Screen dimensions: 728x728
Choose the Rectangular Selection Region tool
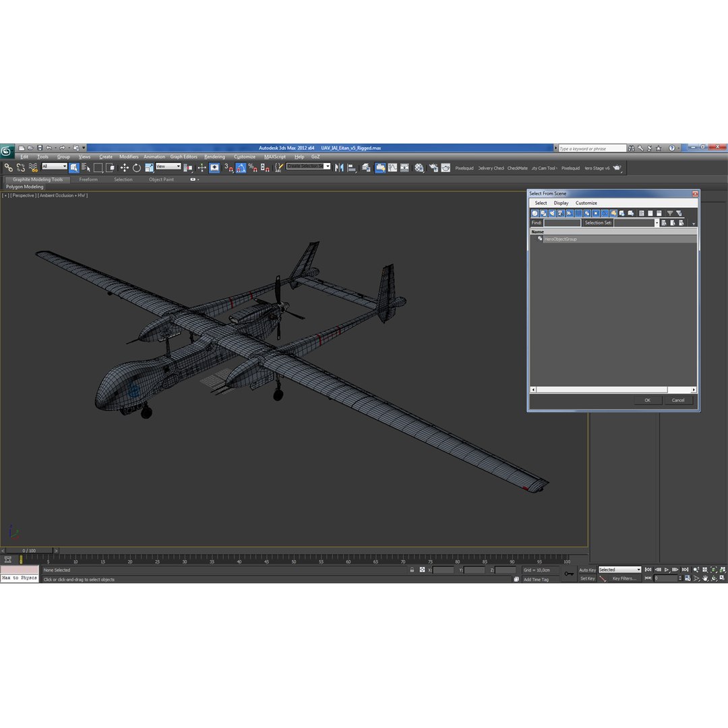pos(98,168)
